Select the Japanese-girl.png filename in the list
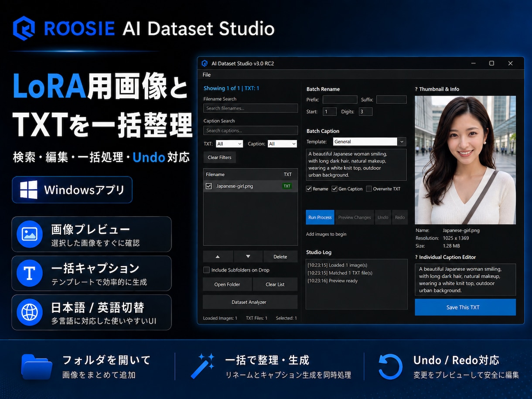Image resolution: width=532 pixels, height=399 pixels. pyautogui.click(x=235, y=186)
